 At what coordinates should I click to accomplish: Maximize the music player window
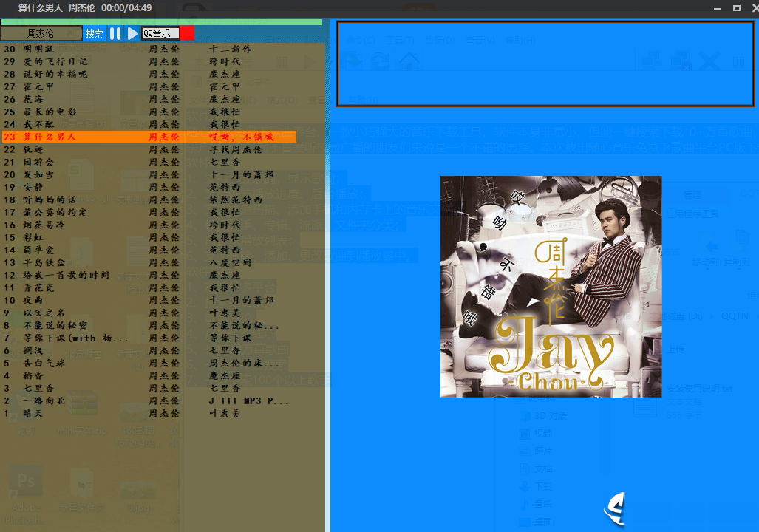click(x=737, y=8)
